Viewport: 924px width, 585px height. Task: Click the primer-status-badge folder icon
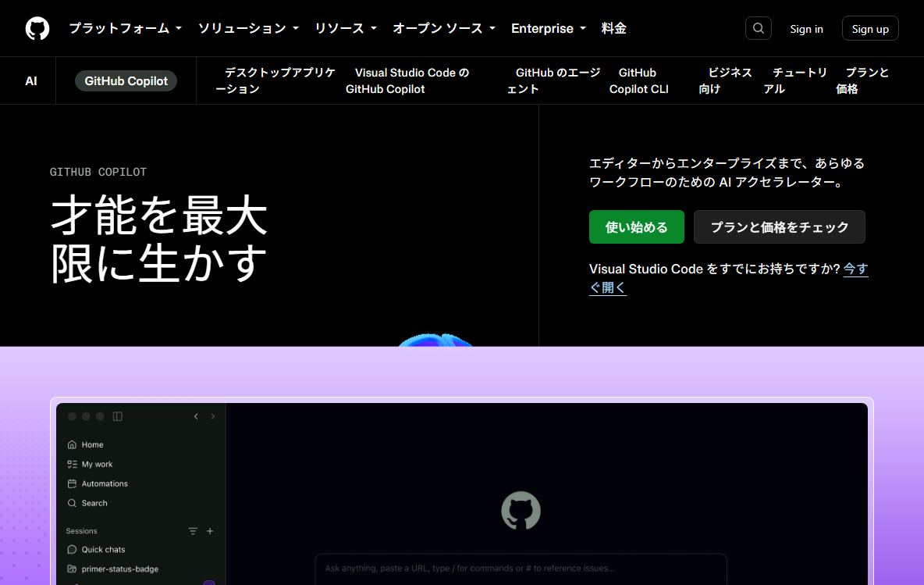point(72,569)
